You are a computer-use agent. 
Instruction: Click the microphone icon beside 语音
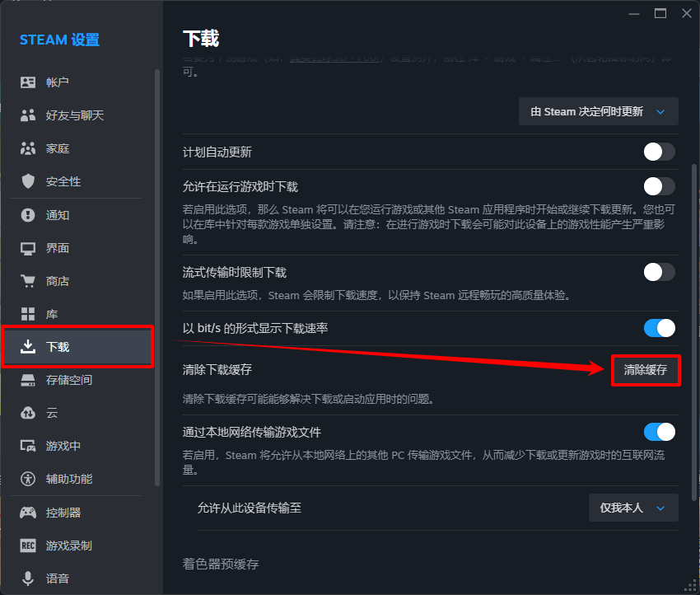coord(28,579)
